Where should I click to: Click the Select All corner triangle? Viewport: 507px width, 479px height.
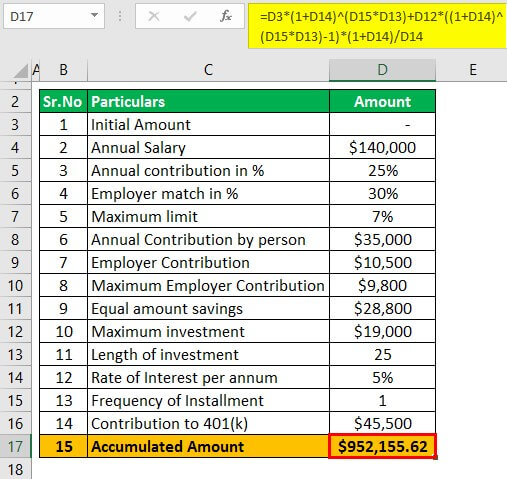pyautogui.click(x=21, y=71)
